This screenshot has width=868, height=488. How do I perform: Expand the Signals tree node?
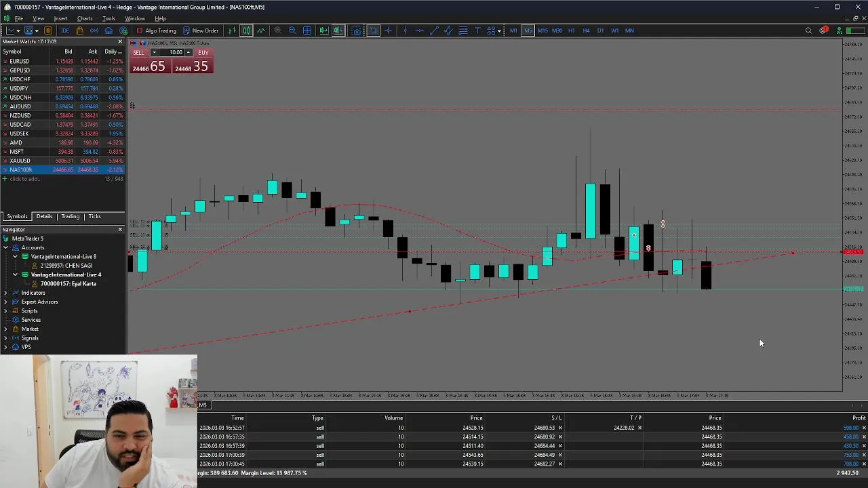tap(6, 338)
